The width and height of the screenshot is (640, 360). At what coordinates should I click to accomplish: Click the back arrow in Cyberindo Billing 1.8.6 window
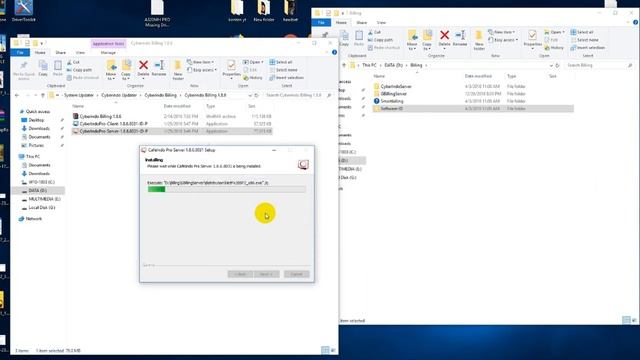click(x=17, y=95)
